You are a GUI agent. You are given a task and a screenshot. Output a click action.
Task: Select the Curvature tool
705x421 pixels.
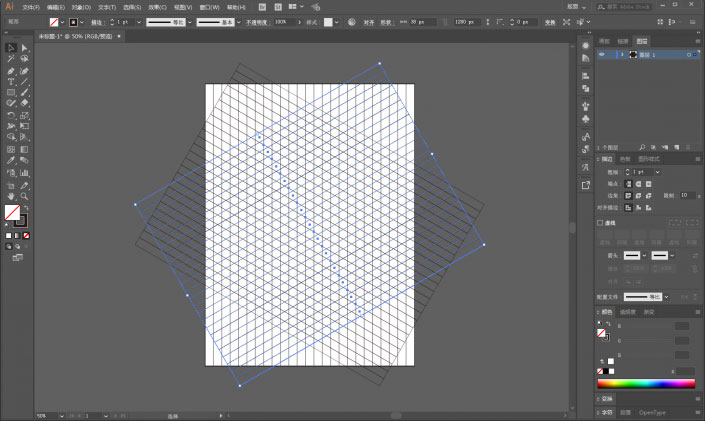coord(24,71)
